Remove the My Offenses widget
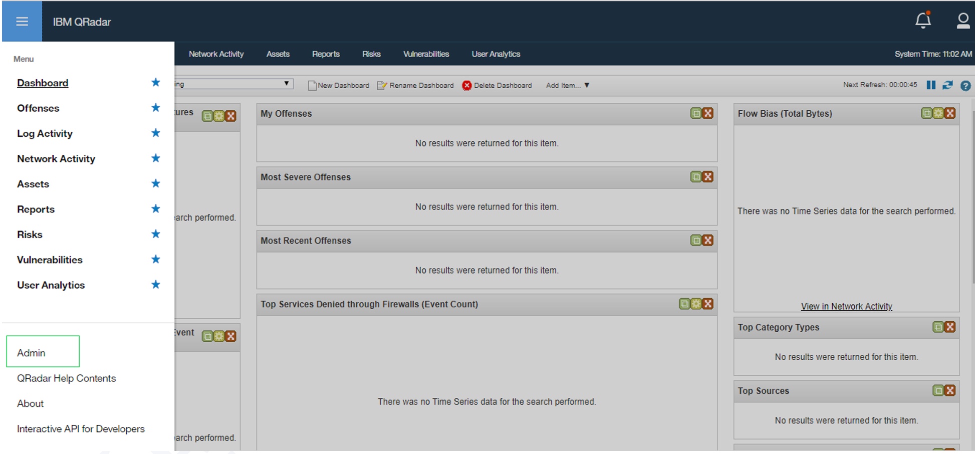 coord(708,113)
